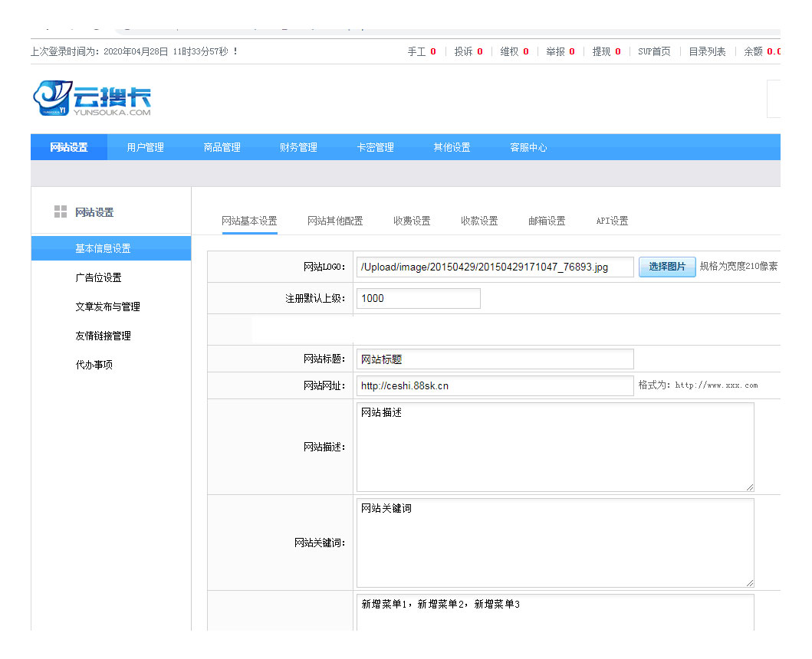This screenshot has width=812, height=659.
Task: Open the 邮箱设置 tab
Action: 547,221
